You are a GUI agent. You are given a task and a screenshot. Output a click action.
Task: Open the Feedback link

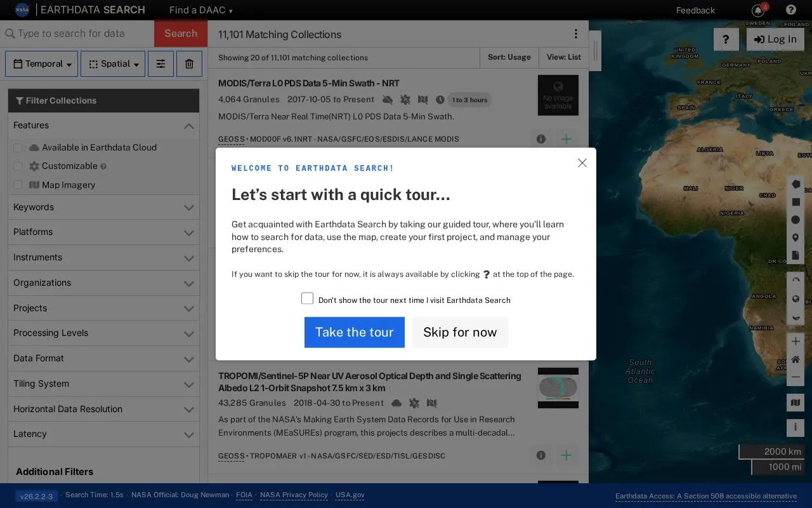click(695, 10)
